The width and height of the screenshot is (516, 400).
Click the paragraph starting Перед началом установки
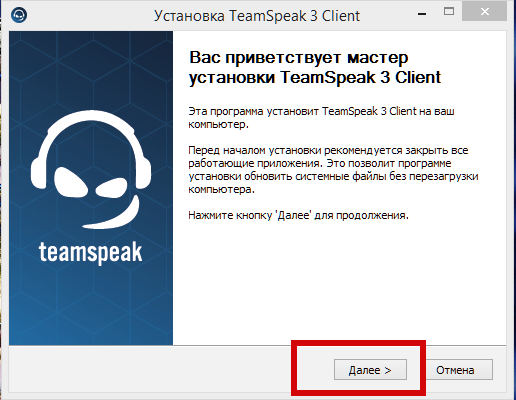[x=333, y=170]
